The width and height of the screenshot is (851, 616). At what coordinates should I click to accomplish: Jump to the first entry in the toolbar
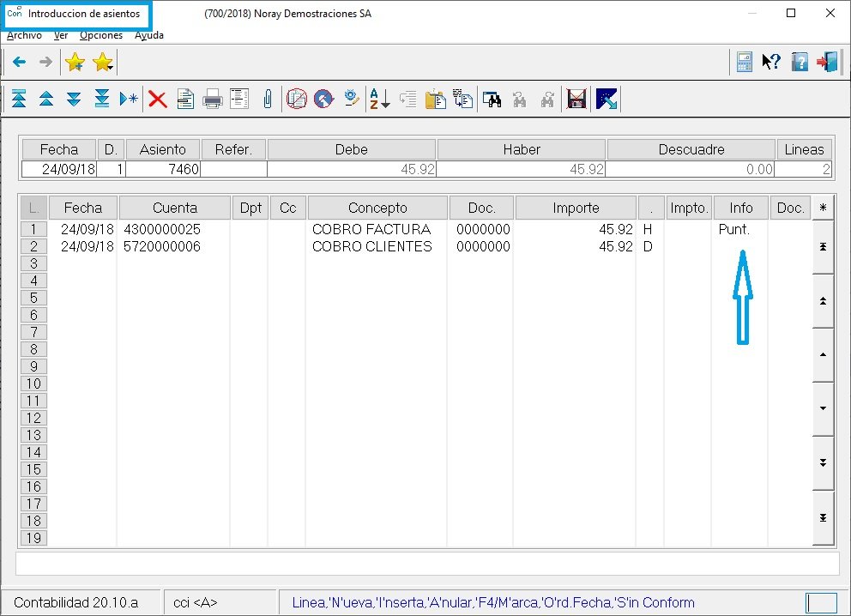(19, 99)
